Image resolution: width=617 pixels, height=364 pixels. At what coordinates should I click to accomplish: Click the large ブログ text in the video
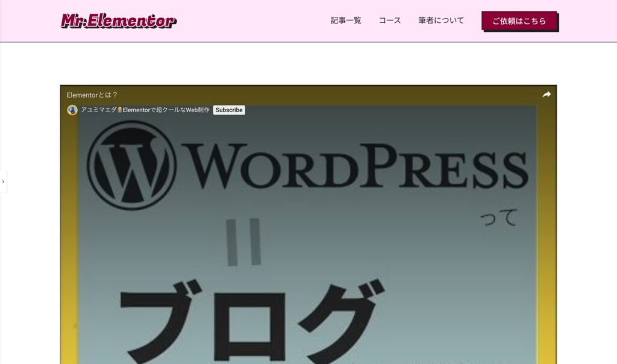point(252,319)
